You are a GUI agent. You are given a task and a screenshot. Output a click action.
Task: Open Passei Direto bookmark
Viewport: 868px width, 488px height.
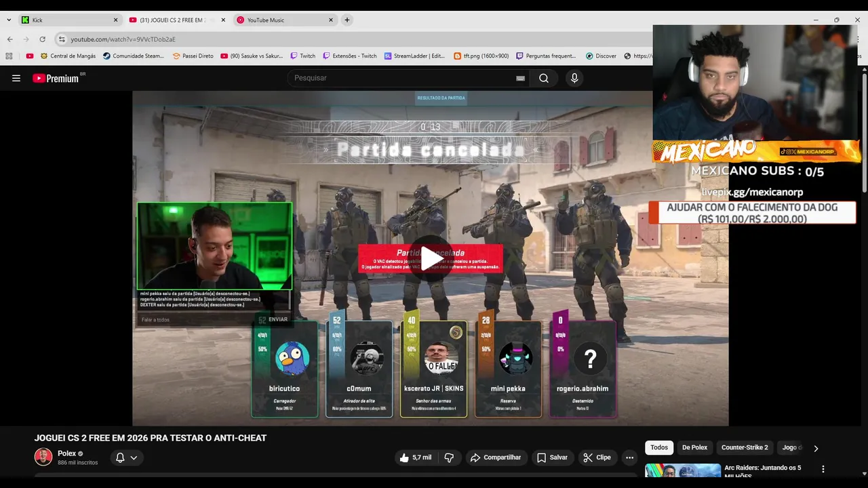pyautogui.click(x=193, y=56)
